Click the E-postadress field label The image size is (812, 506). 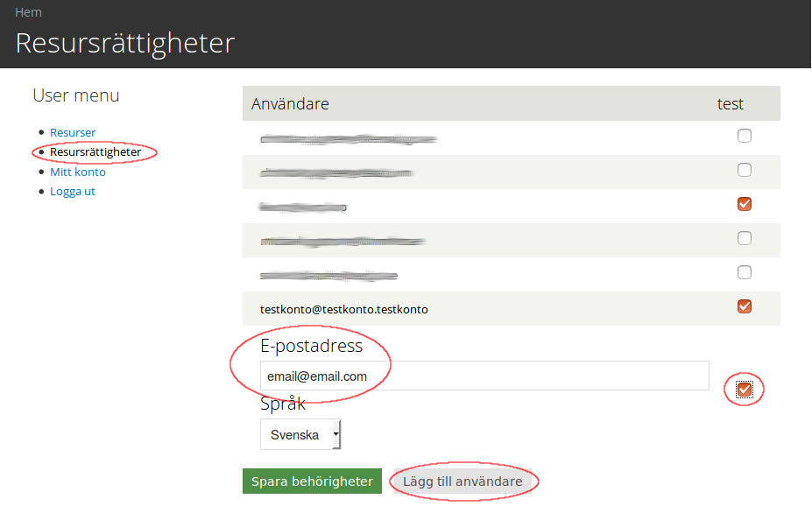(x=311, y=346)
